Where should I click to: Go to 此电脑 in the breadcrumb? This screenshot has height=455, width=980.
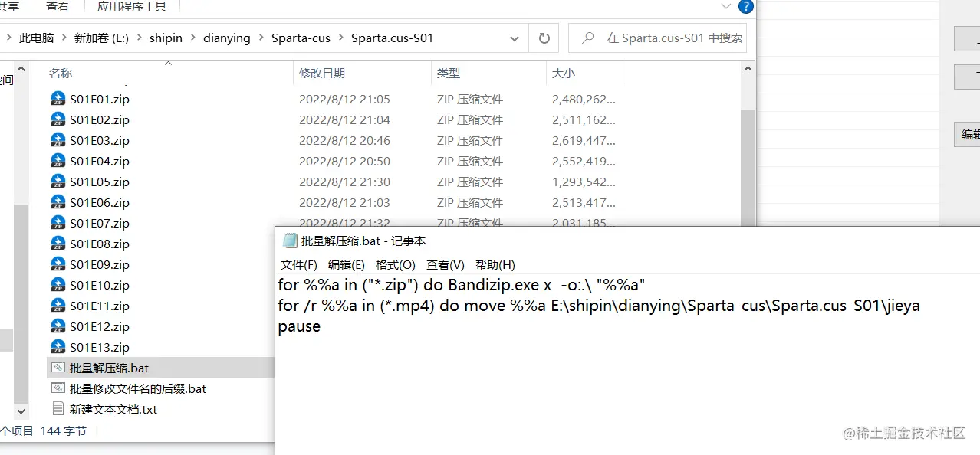pos(37,38)
